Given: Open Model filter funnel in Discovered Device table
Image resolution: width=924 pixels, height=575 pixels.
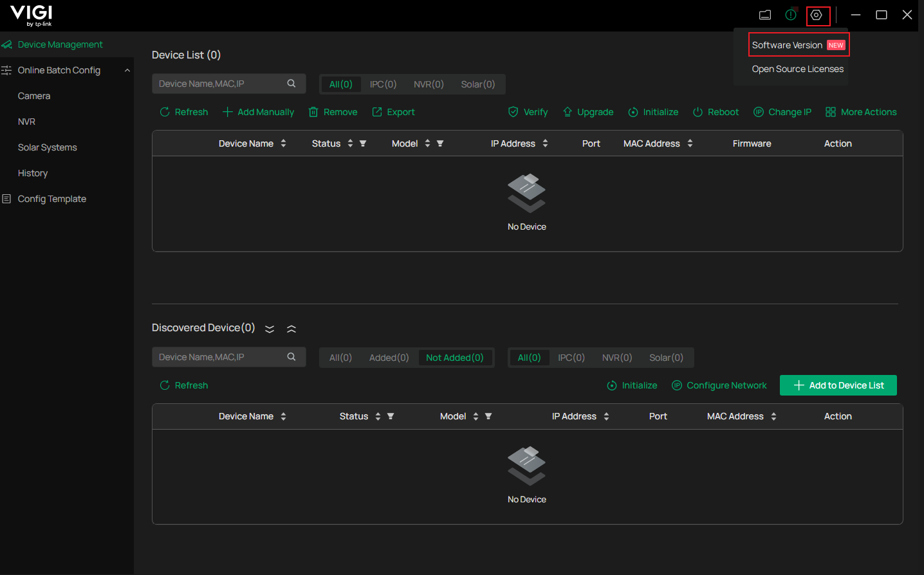Looking at the screenshot, I should click(488, 416).
